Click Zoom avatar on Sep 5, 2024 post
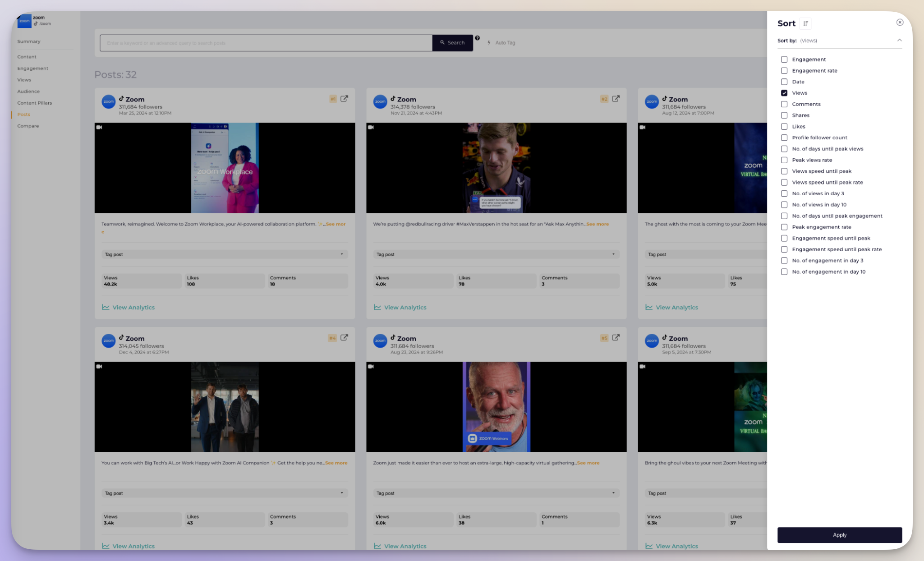 (x=652, y=341)
